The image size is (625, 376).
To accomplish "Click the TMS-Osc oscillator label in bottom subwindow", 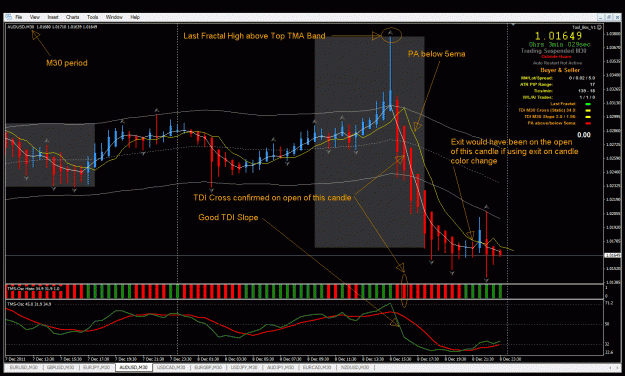I will tap(29, 304).
